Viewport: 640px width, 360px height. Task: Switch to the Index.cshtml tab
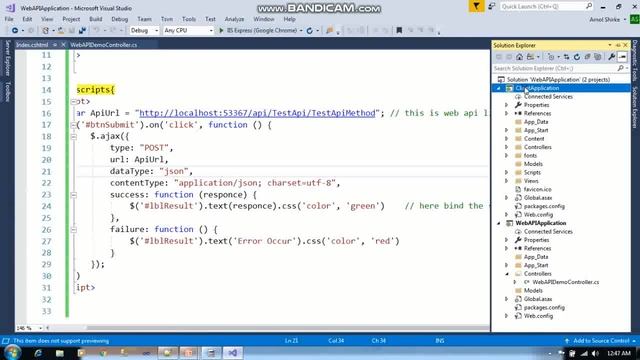[x=32, y=45]
